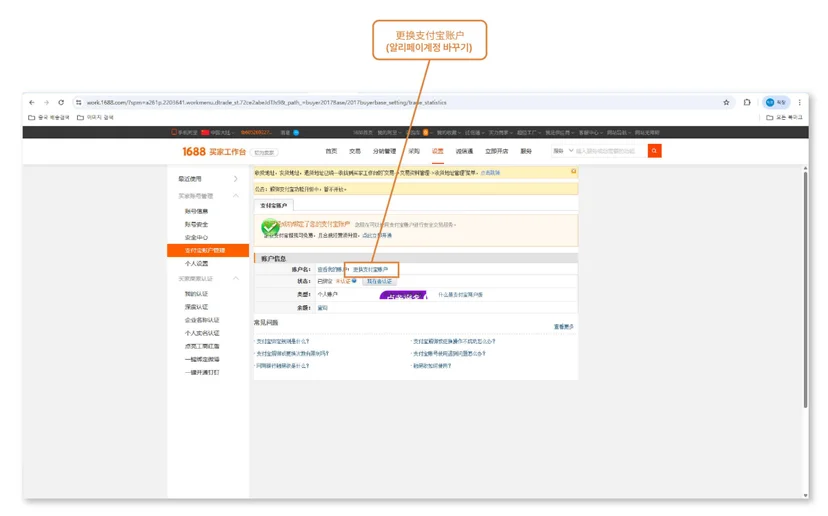
Task: Open the 深度认证 sidebar item
Action: (196, 307)
